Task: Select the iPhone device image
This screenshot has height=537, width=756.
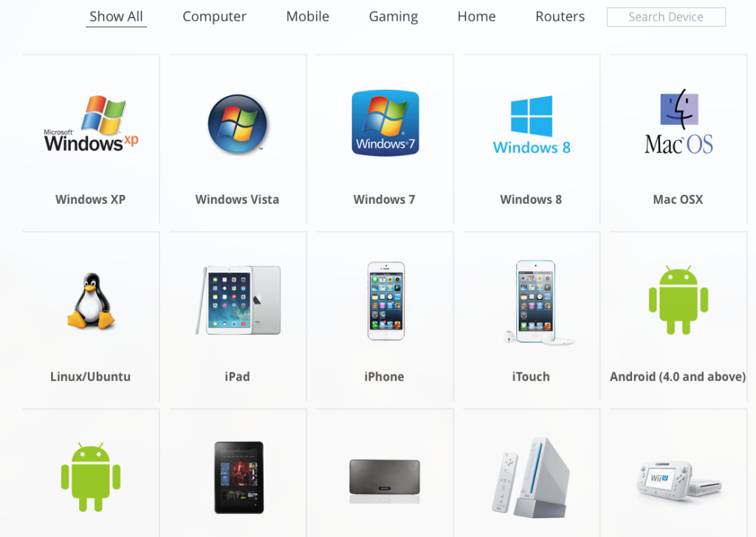Action: [385, 301]
